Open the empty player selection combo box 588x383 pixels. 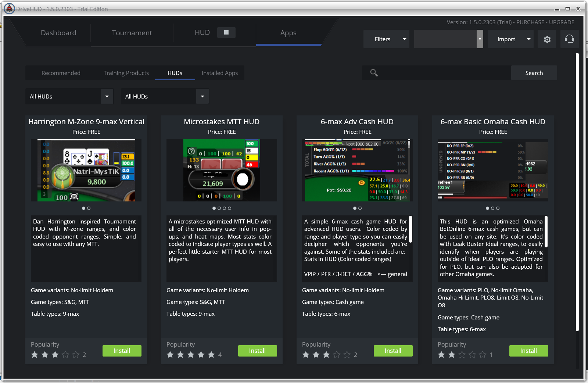click(448, 39)
